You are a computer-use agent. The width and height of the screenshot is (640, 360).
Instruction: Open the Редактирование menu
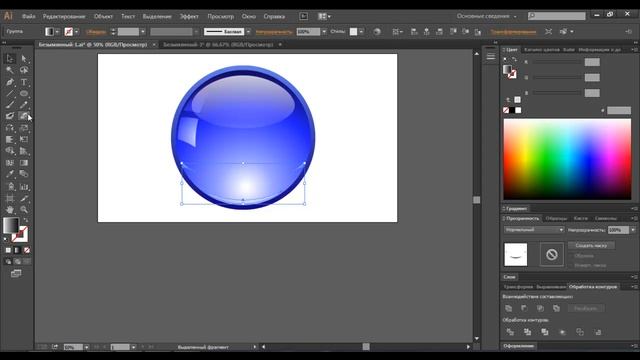click(x=64, y=16)
